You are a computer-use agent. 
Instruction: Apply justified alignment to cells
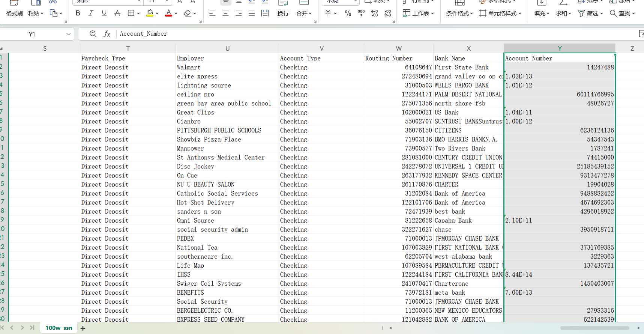click(x=252, y=14)
